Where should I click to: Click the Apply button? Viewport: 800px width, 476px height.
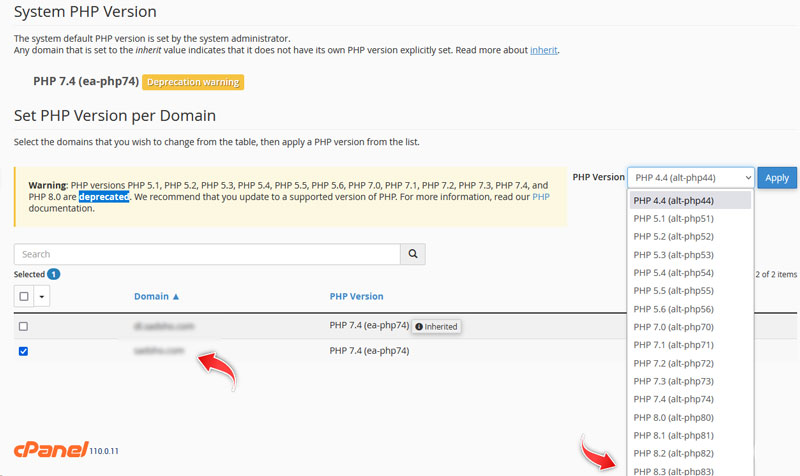(777, 178)
